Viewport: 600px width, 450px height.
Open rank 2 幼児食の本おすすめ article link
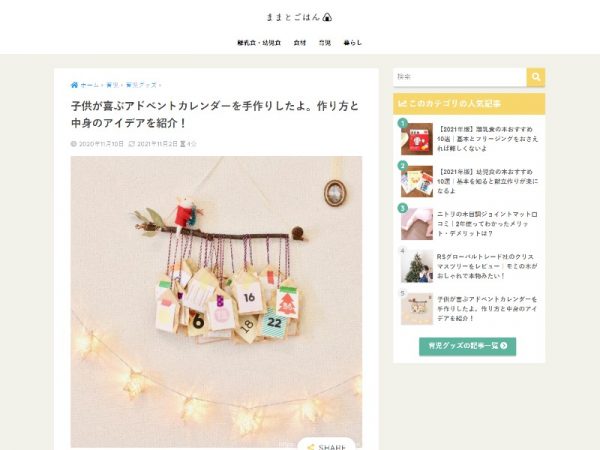tap(488, 181)
